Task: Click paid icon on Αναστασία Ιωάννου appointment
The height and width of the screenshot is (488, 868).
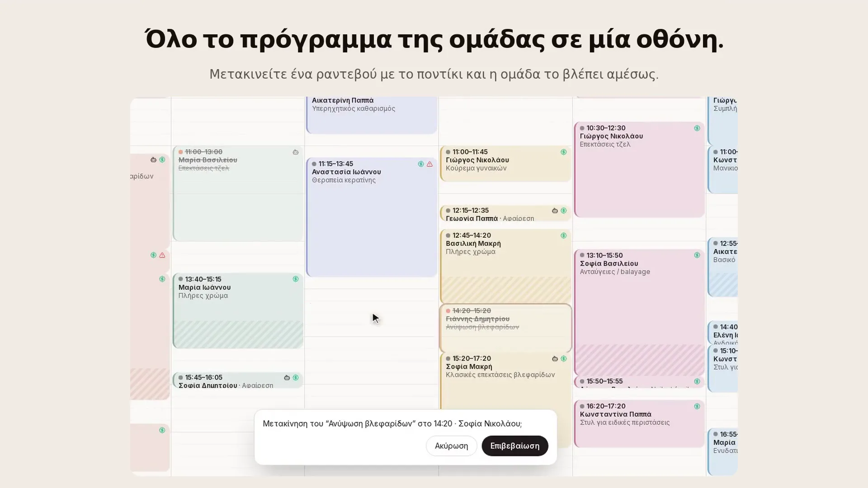Action: coord(421,164)
